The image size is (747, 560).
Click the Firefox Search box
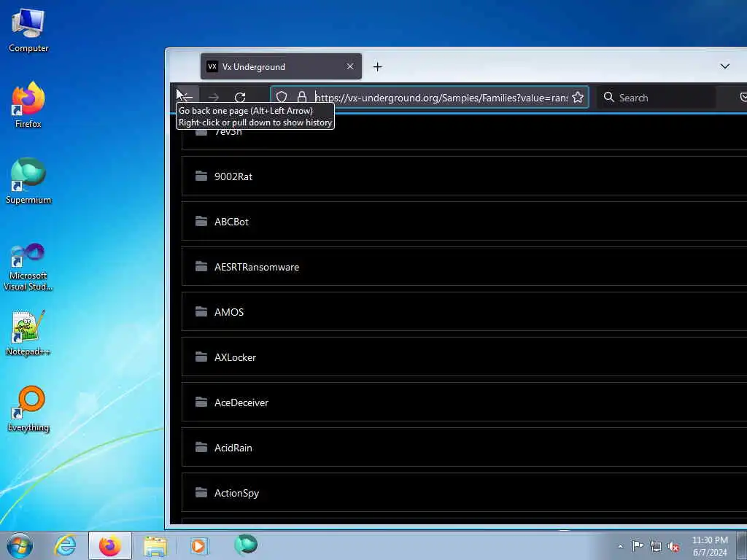pyautogui.click(x=656, y=98)
